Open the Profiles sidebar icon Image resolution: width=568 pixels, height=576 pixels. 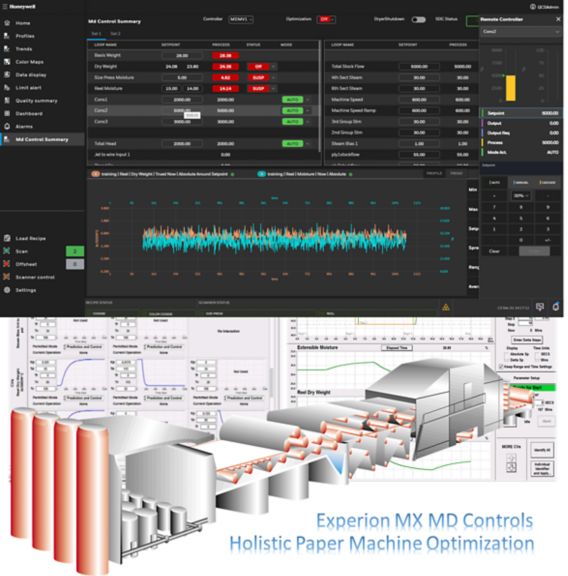tap(7, 36)
